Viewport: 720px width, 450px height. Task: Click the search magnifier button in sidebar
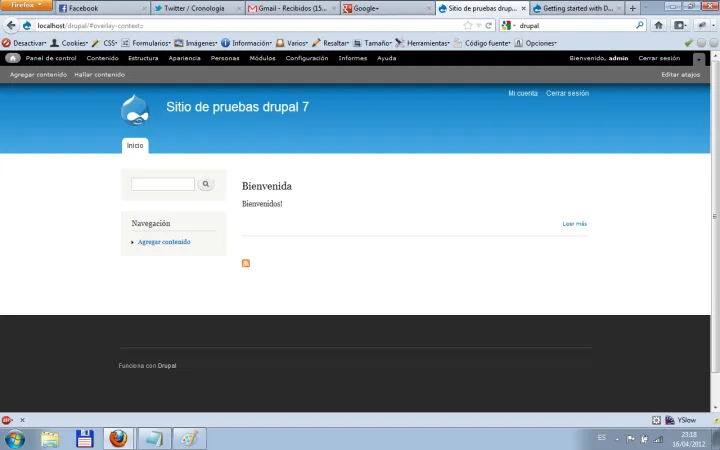pyautogui.click(x=205, y=184)
